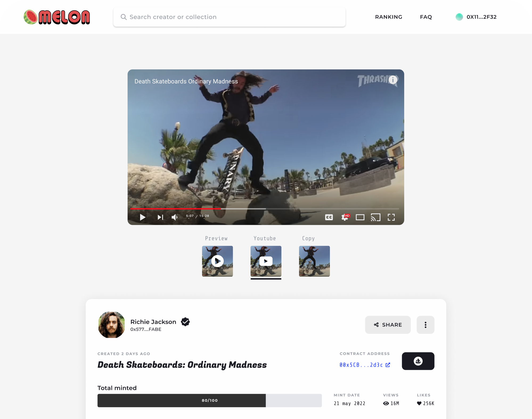This screenshot has height=419, width=532.
Task: Open the video info icon
Action: pos(393,80)
